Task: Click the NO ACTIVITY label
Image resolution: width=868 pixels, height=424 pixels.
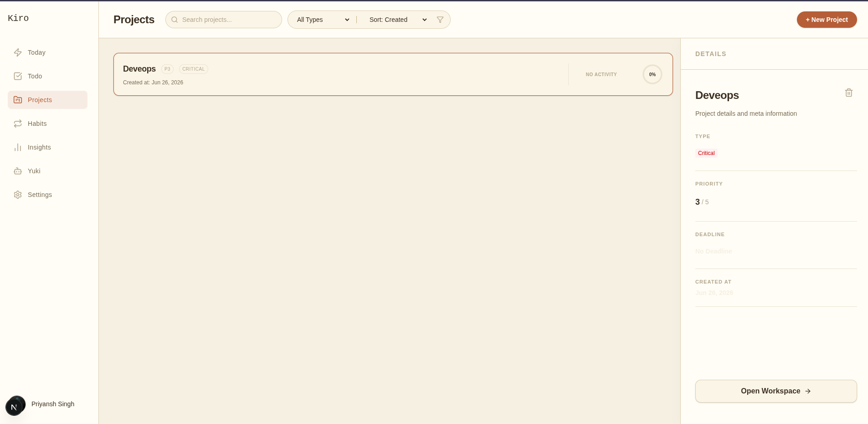Action: pyautogui.click(x=601, y=74)
